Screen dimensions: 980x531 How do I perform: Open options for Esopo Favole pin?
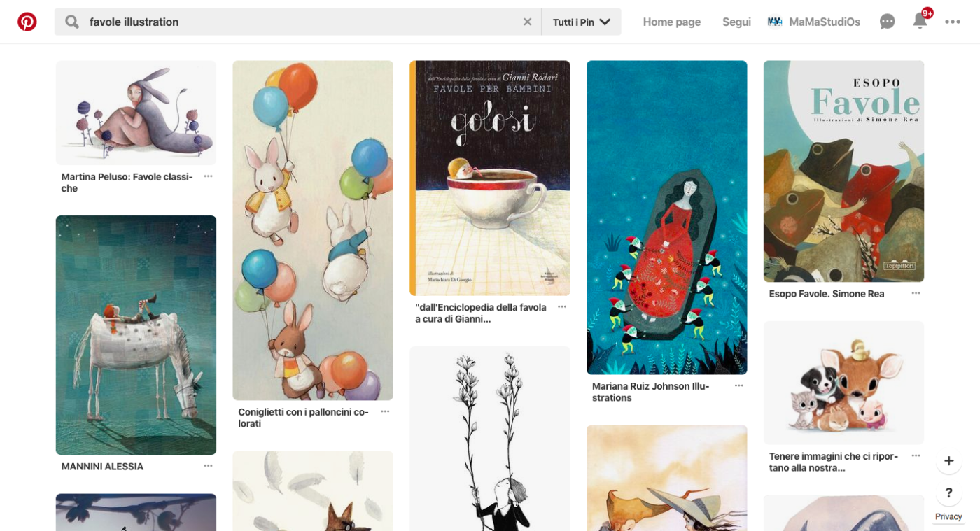point(916,293)
